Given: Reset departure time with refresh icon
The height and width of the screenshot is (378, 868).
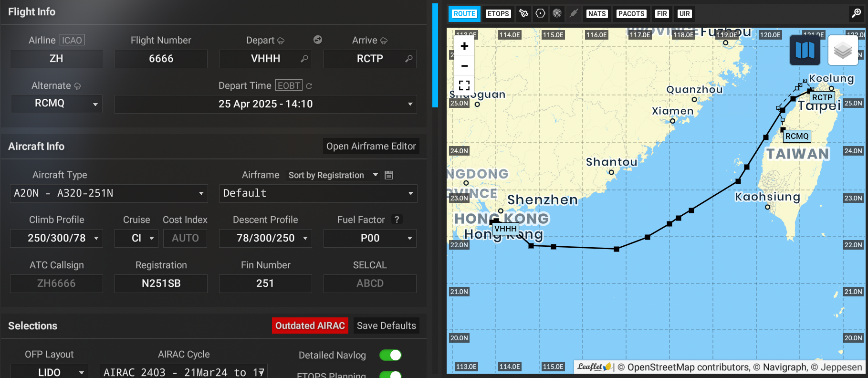Looking at the screenshot, I should (x=309, y=86).
